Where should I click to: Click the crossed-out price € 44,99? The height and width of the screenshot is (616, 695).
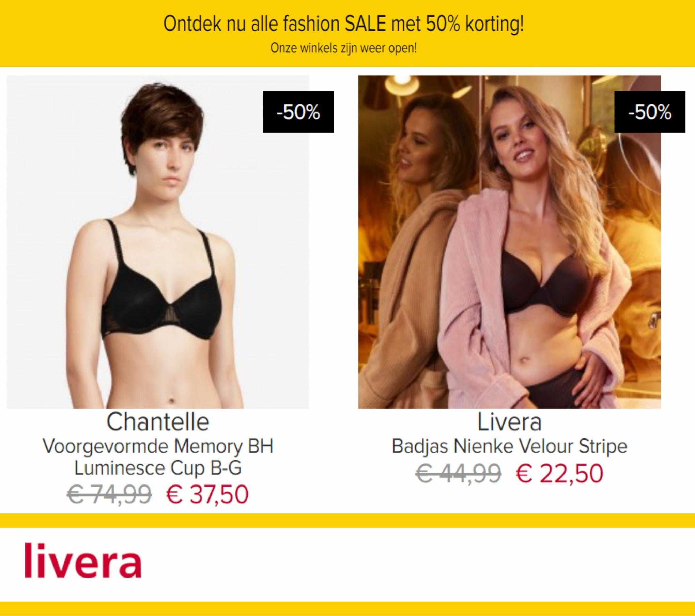[x=458, y=474]
